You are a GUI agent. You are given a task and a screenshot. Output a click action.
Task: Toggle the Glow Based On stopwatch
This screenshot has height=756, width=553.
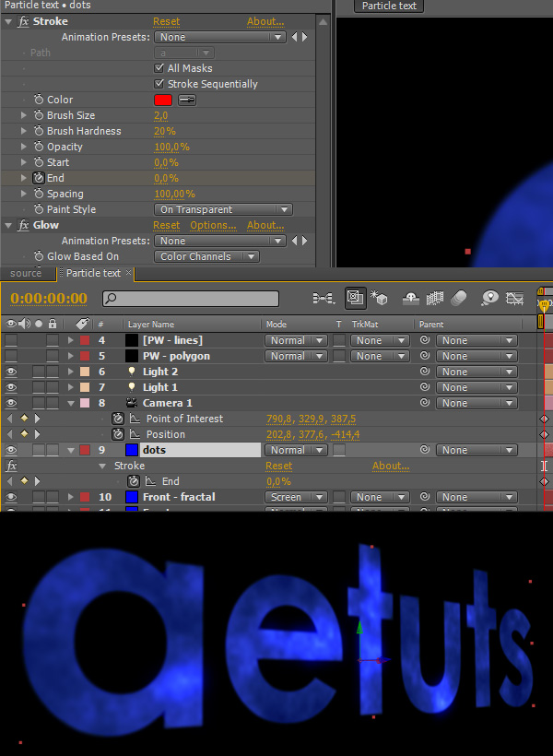coord(39,256)
